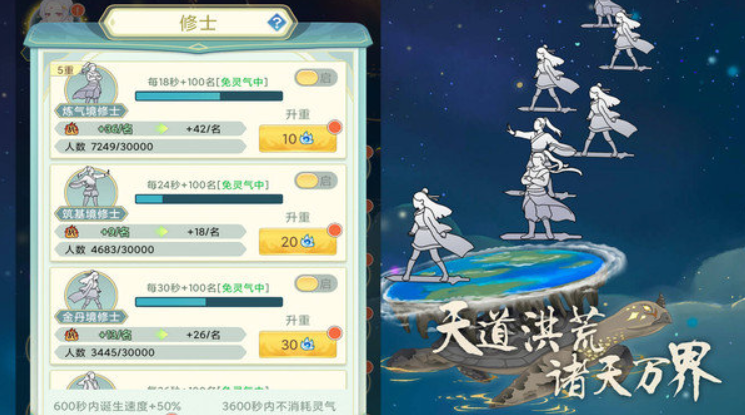Click the character avatar at top left
The height and width of the screenshot is (415, 745).
(x=56, y=10)
